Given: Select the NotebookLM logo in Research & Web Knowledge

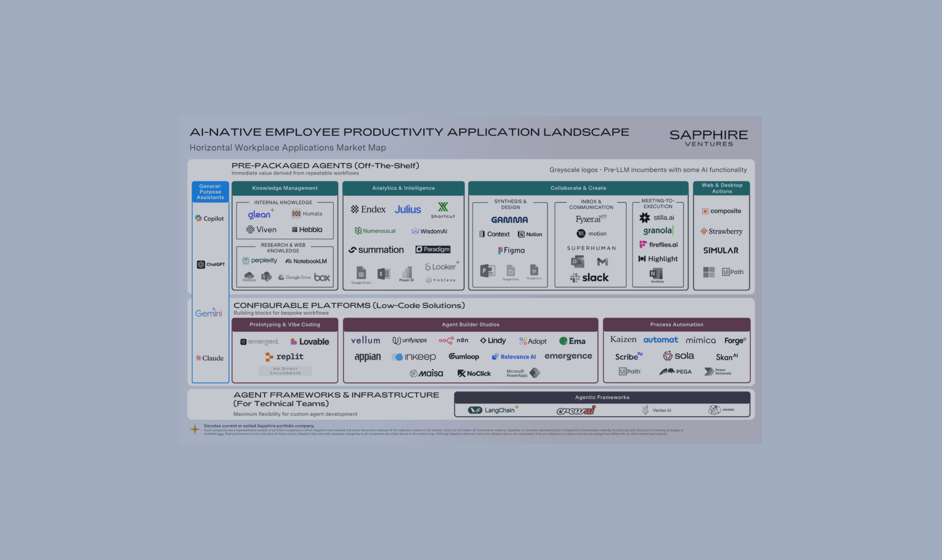Looking at the screenshot, I should click(306, 260).
